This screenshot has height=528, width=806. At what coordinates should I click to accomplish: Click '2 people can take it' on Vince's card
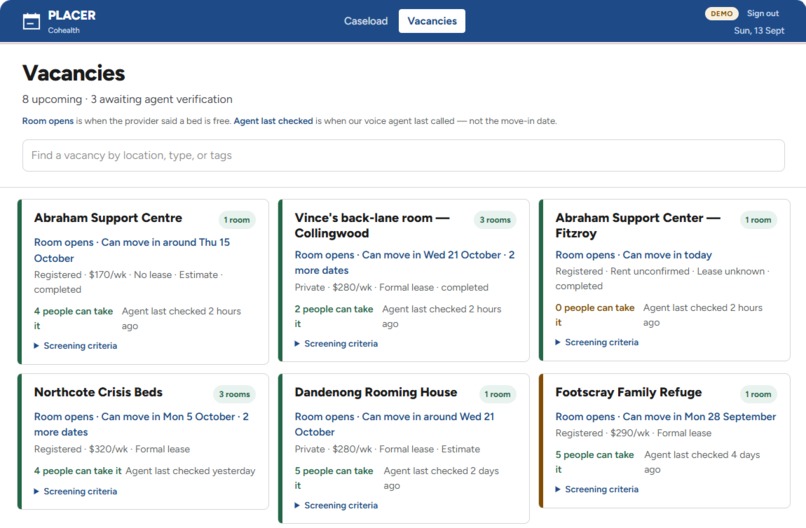click(x=334, y=316)
